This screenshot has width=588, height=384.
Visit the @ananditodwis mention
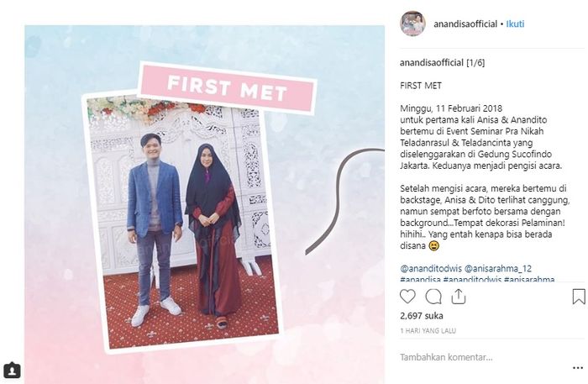(430, 269)
